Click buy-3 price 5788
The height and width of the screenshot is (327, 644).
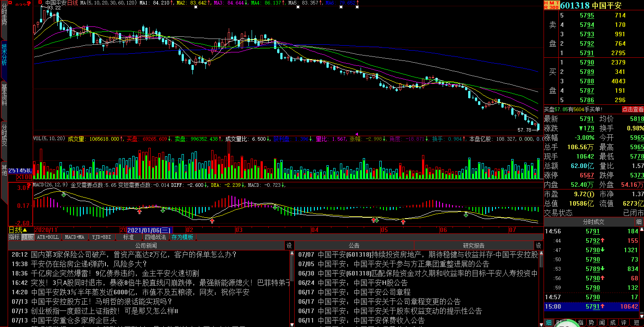pyautogui.click(x=587, y=81)
